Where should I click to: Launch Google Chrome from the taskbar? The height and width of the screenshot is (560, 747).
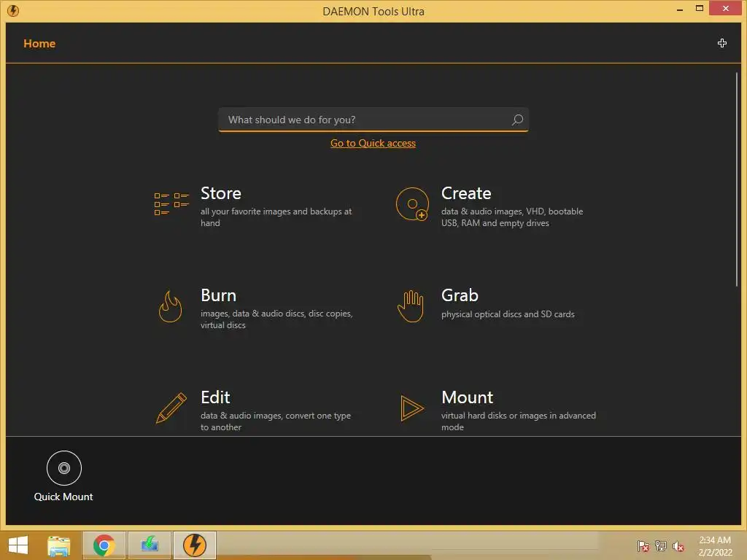(x=104, y=545)
